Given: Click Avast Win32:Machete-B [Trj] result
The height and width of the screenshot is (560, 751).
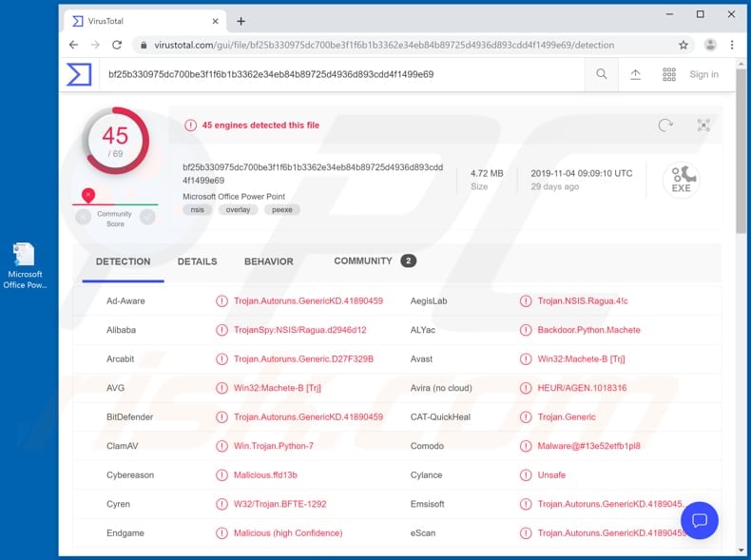Looking at the screenshot, I should click(x=581, y=359).
